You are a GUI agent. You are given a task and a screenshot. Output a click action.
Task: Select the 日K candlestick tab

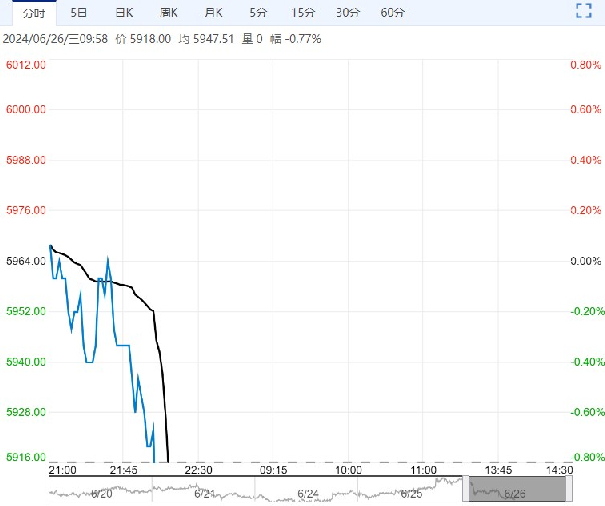[124, 13]
